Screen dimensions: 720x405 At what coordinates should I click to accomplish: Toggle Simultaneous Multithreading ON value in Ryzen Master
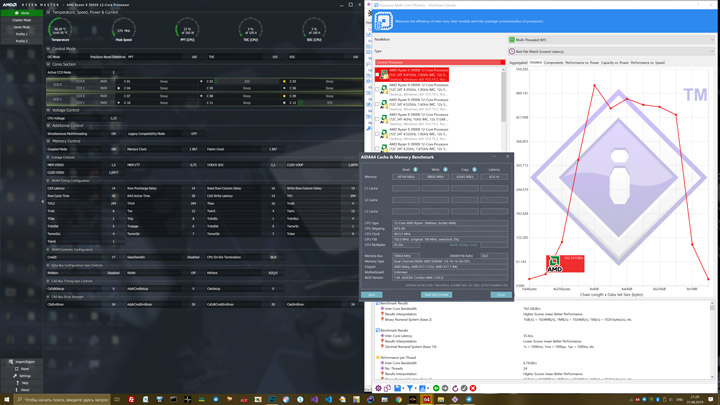113,134
